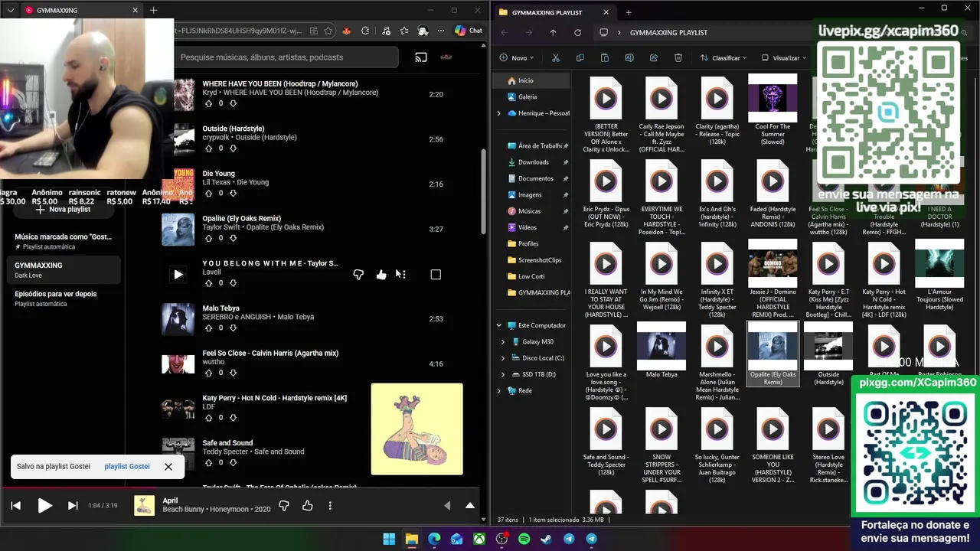
Task: Upvote 'Die Young' song
Action: [x=208, y=194]
